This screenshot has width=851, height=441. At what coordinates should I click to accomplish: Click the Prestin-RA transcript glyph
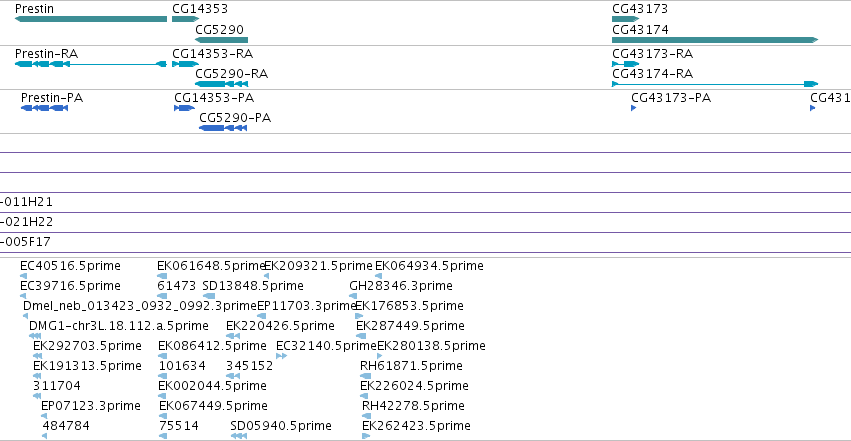coord(91,64)
